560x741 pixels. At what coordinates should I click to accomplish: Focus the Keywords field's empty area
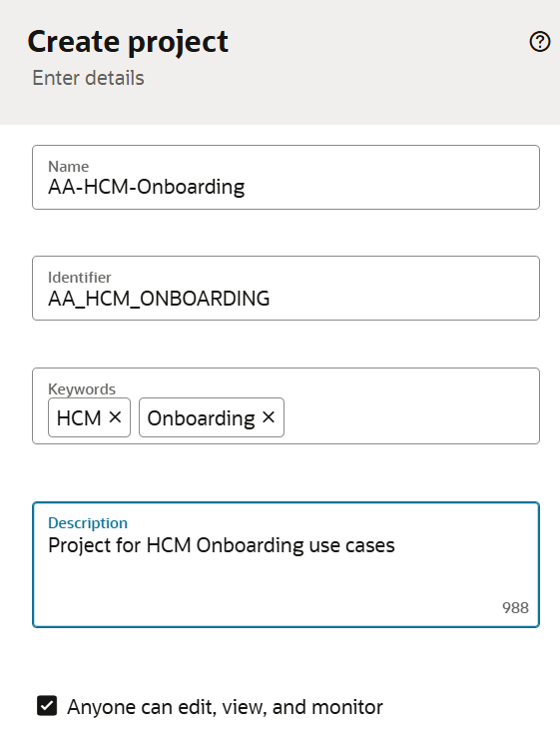pos(411,417)
